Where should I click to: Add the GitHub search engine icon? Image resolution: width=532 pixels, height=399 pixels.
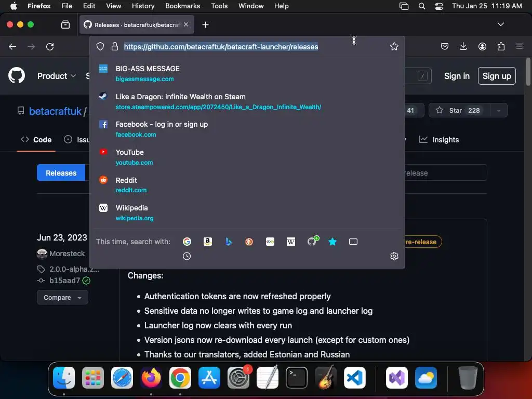(x=312, y=241)
